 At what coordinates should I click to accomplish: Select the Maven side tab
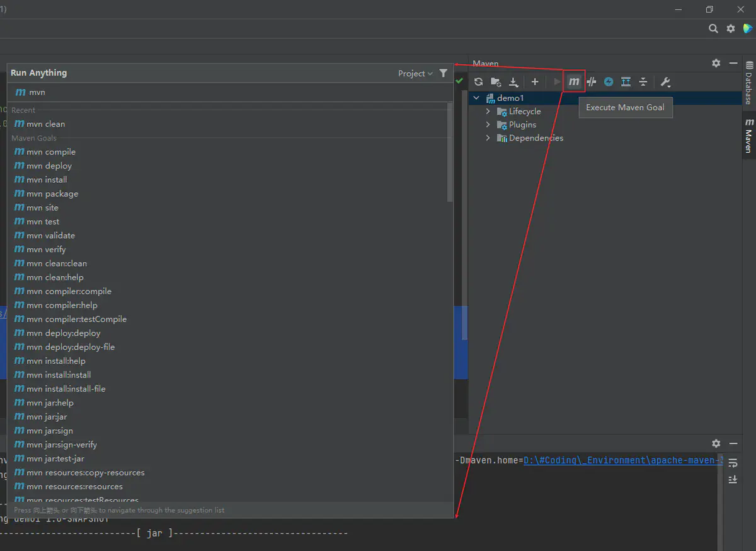[x=749, y=136]
